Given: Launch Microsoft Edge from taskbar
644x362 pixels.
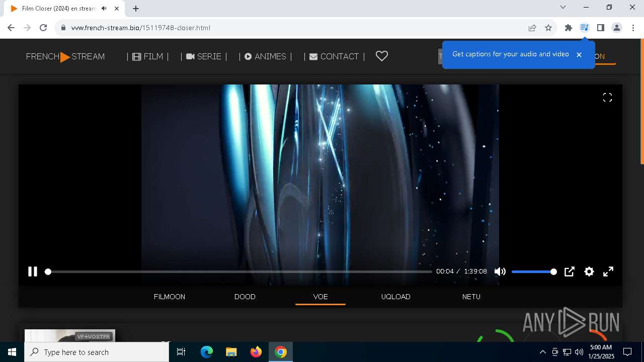Looking at the screenshot, I should click(207, 352).
